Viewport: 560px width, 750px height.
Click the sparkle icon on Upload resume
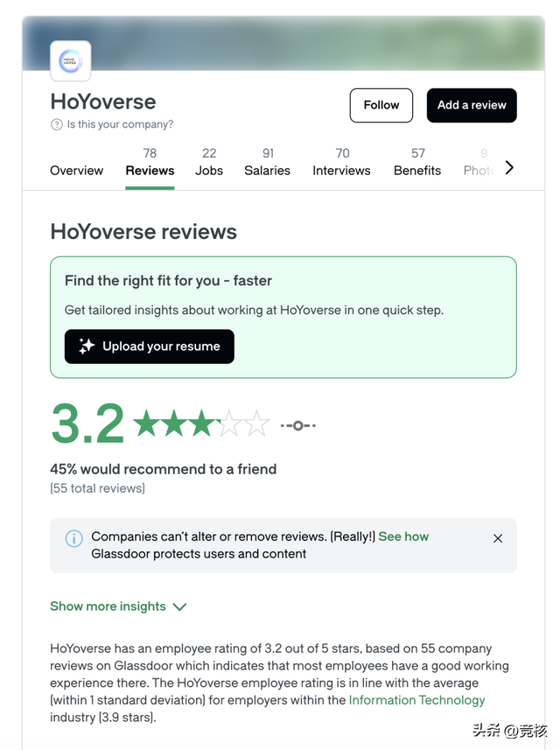(87, 346)
